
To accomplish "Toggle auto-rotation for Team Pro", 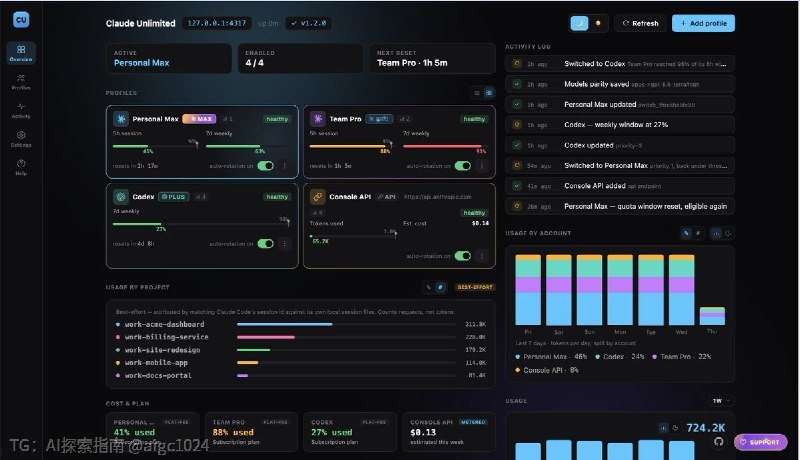I will tap(462, 166).
